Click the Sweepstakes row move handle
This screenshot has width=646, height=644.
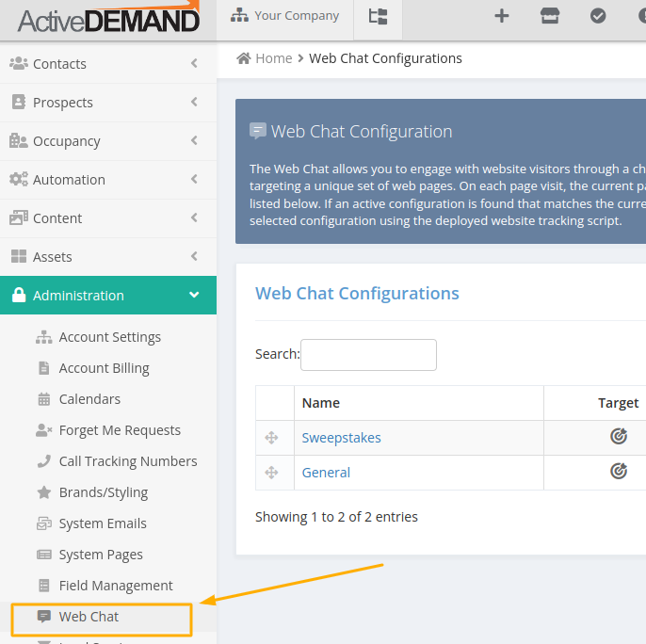271,438
